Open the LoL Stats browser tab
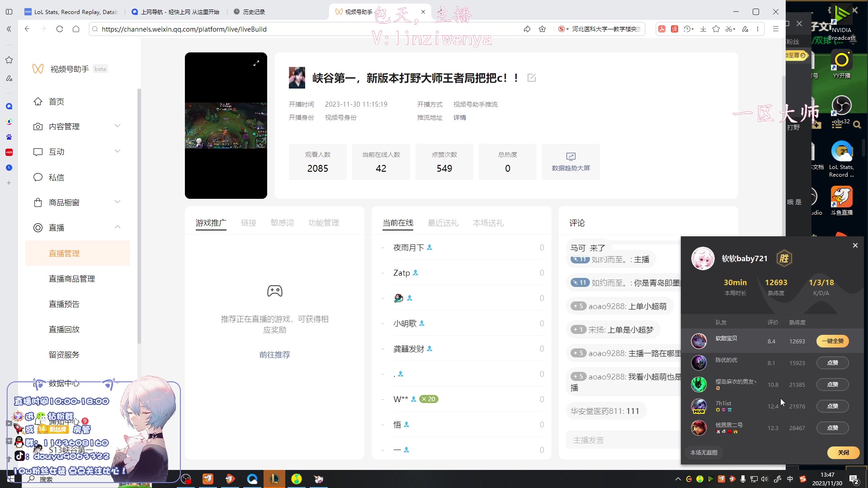Image resolution: width=868 pixels, height=488 pixels. (x=71, y=12)
